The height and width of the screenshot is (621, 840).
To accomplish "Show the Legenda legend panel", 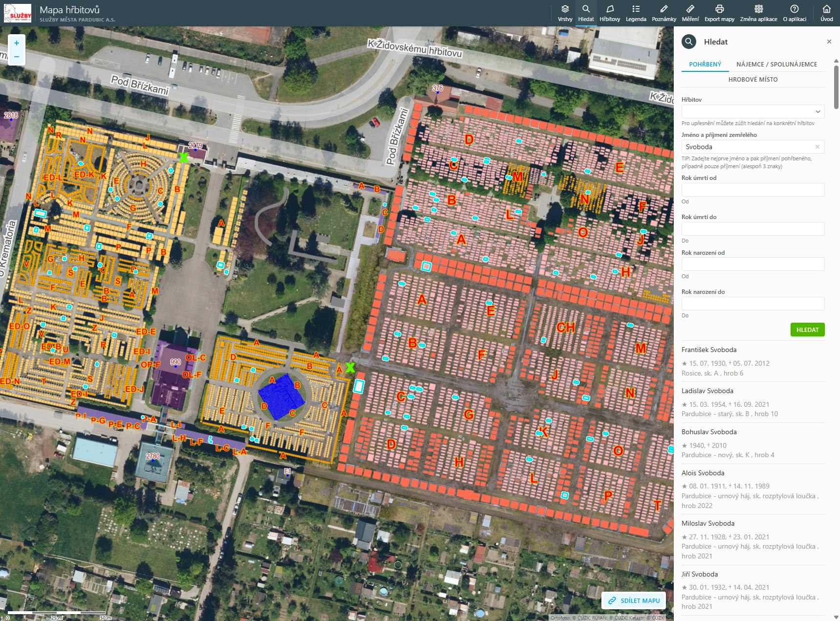I will (x=636, y=13).
